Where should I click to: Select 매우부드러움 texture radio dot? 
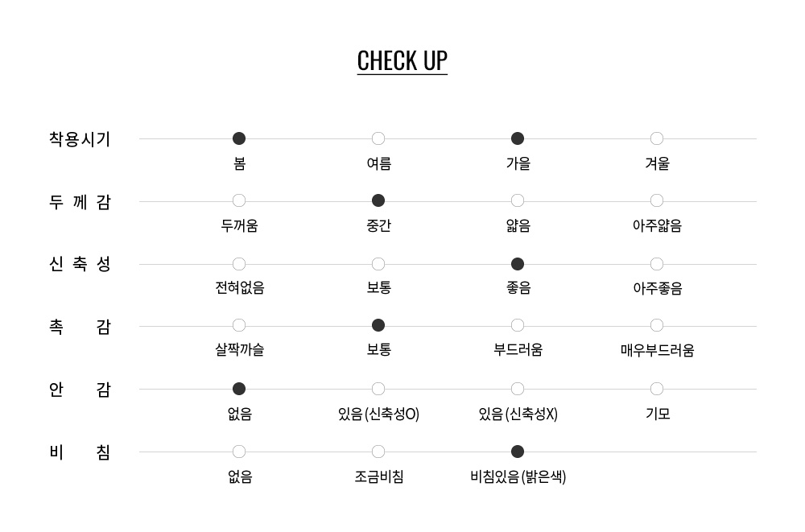[657, 325]
